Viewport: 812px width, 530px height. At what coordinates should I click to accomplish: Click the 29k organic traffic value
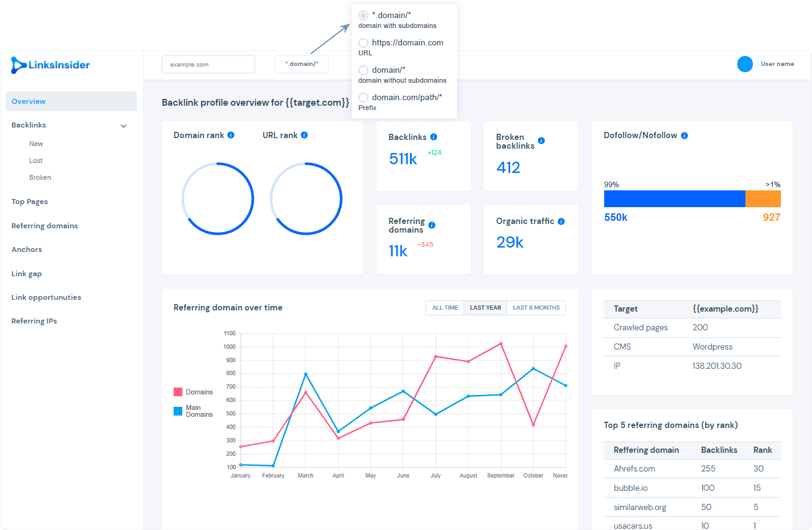(x=510, y=243)
